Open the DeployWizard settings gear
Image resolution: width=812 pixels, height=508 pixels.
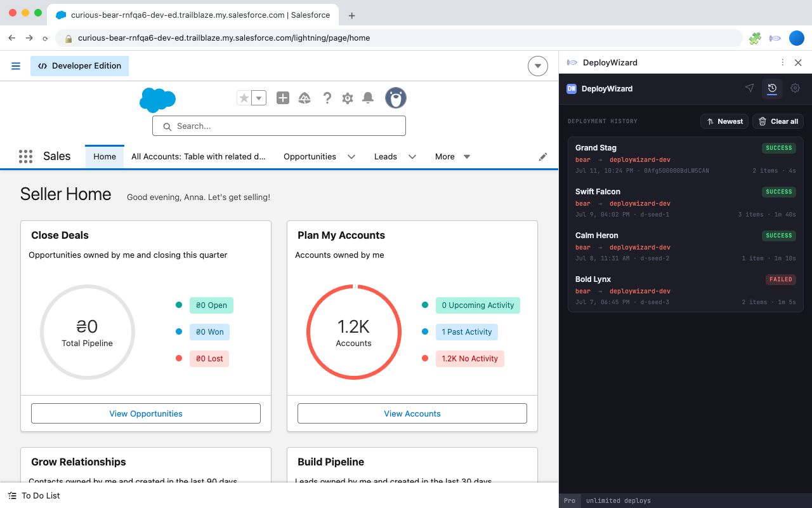[x=795, y=88]
